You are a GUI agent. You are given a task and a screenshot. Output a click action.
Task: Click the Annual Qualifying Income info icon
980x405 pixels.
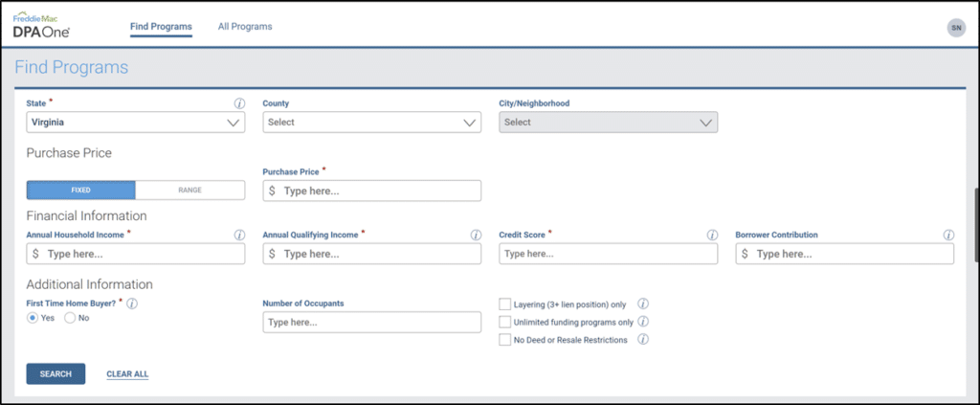click(476, 235)
